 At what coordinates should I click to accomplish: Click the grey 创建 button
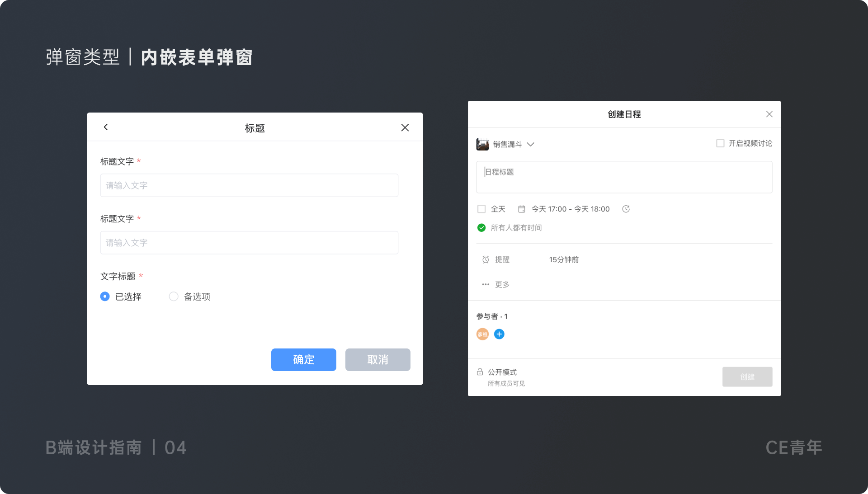[x=747, y=376]
